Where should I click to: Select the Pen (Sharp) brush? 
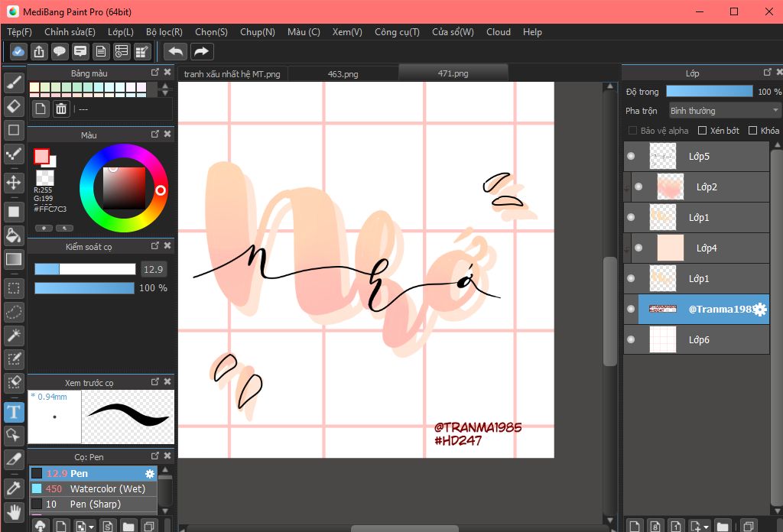(93, 504)
